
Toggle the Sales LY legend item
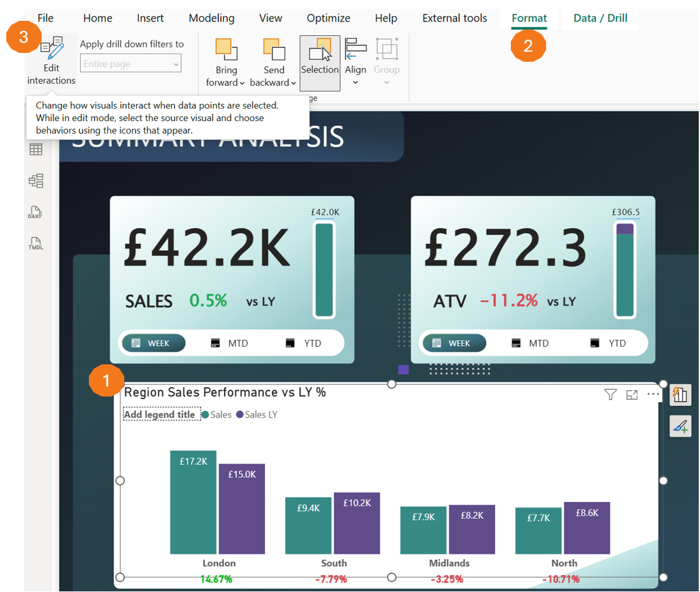click(x=257, y=414)
